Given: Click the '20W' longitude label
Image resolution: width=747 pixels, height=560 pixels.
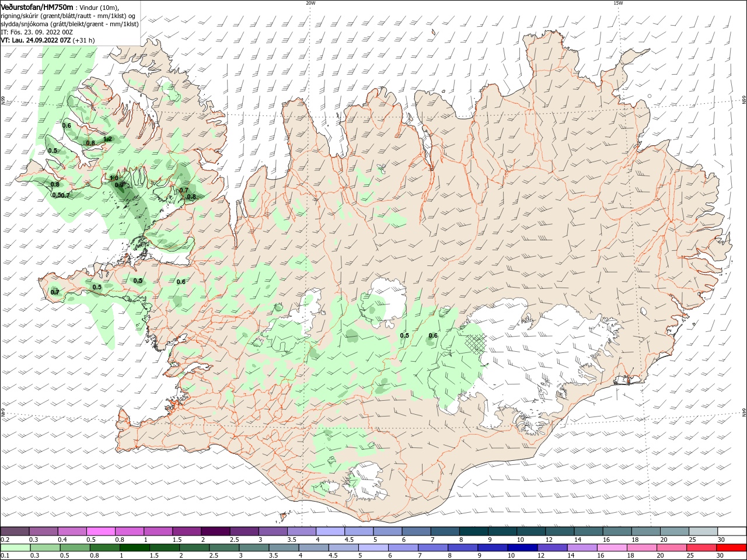Looking at the screenshot, I should click(x=310, y=3).
